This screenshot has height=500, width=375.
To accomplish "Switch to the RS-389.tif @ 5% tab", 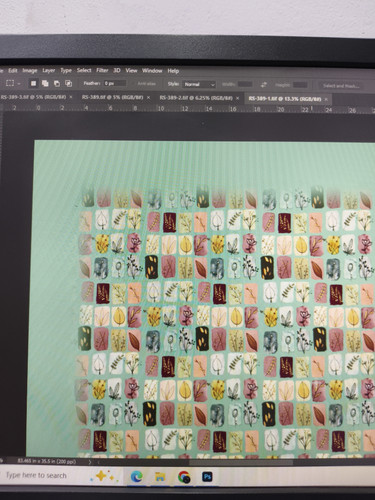I will click(113, 98).
